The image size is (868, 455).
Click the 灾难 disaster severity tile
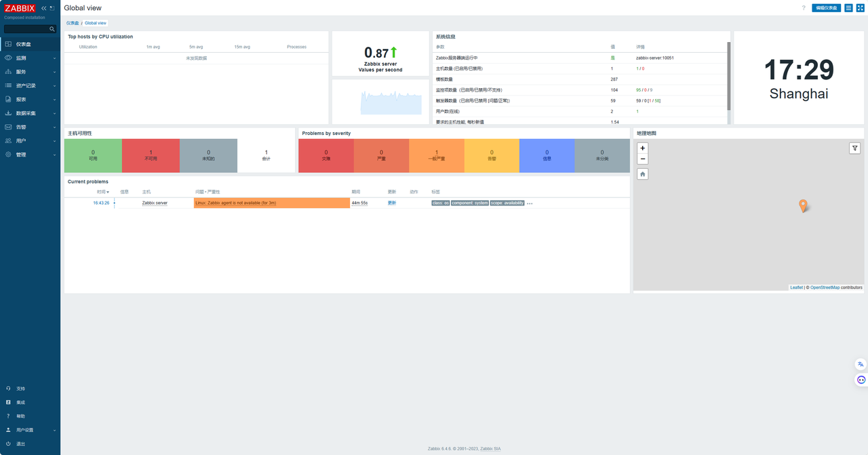click(326, 155)
